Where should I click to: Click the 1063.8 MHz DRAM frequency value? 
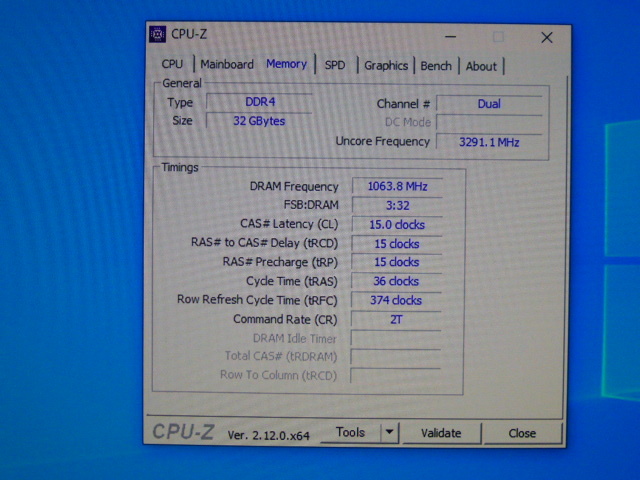tap(397, 187)
